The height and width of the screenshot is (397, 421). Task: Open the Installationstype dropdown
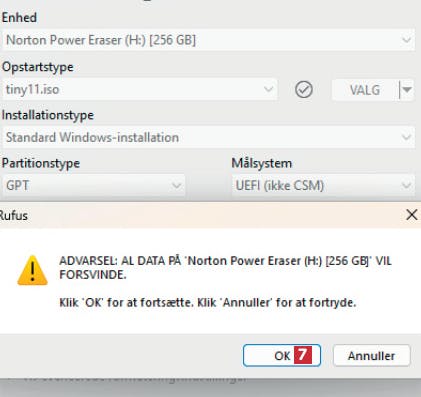point(208,137)
